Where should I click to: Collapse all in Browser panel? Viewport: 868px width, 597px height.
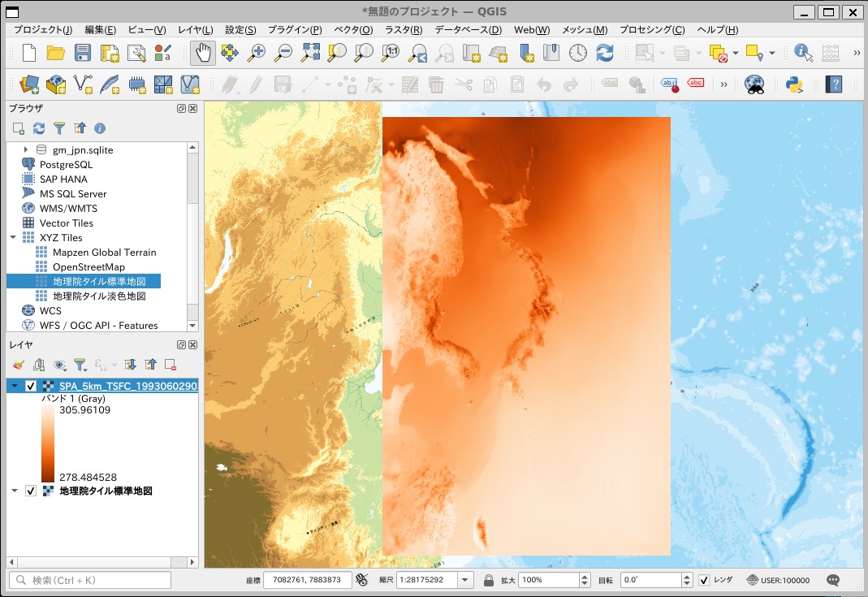pos(80,128)
